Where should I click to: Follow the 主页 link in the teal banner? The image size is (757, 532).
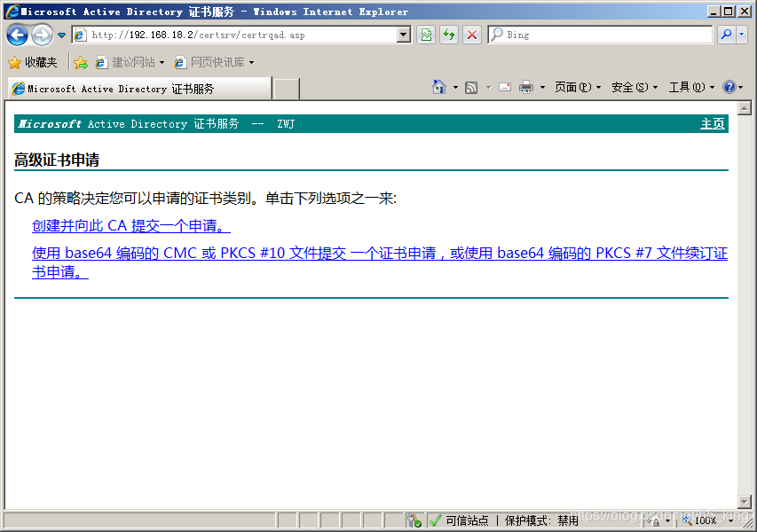[713, 124]
